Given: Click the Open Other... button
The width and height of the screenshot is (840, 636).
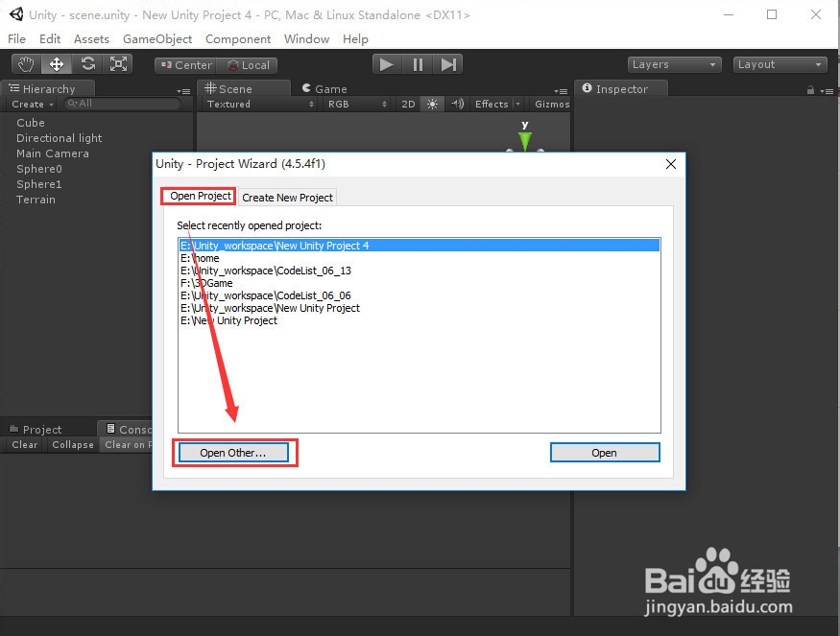Looking at the screenshot, I should pos(233,453).
